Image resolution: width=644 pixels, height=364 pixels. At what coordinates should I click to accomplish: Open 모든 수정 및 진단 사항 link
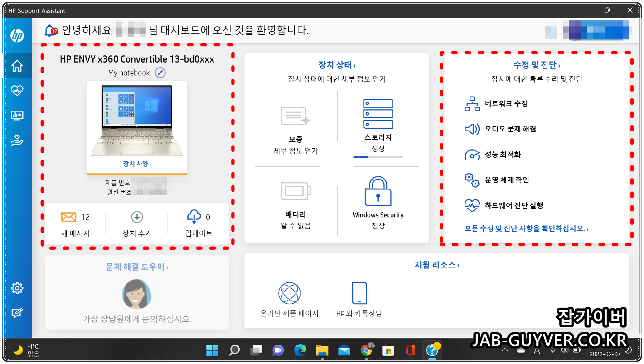click(526, 228)
